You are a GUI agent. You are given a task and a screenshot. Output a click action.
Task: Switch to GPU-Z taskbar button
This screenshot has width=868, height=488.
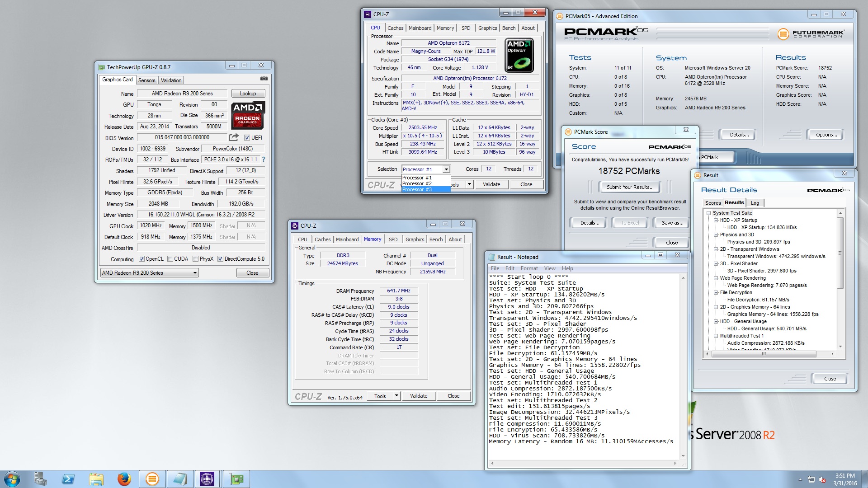pos(236,479)
